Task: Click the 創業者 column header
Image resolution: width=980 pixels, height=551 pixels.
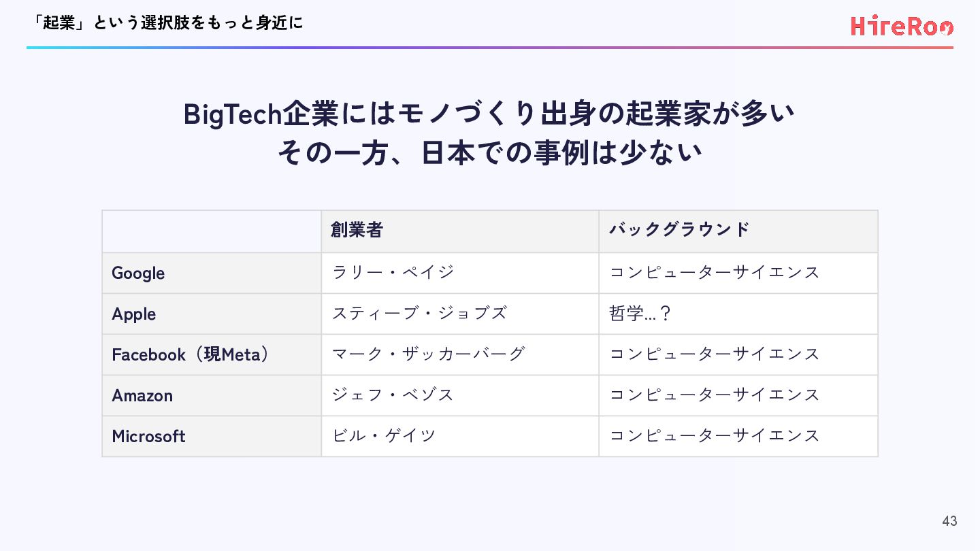Action: 460,231
